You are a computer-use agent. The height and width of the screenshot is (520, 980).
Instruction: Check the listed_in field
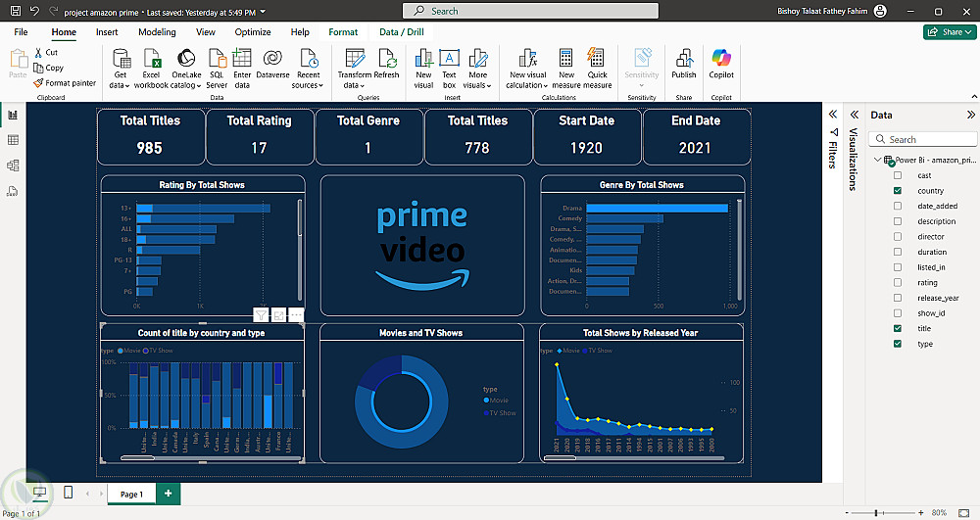click(898, 267)
